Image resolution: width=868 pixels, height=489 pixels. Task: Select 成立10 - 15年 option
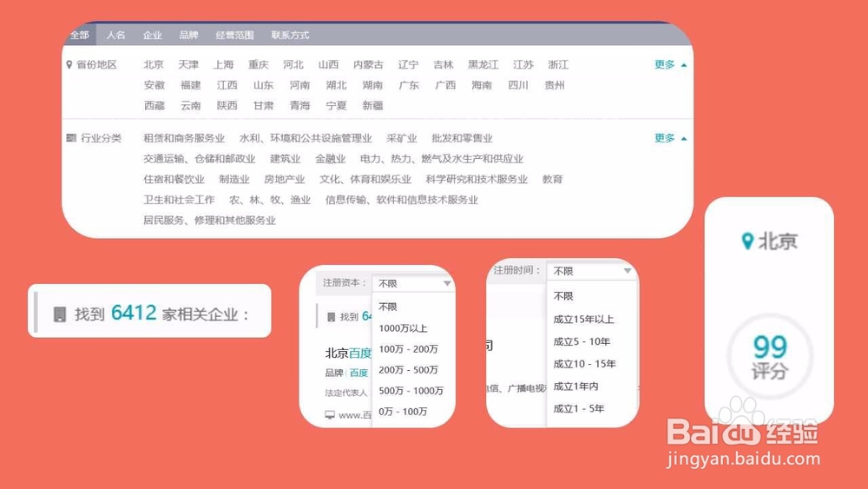pos(584,364)
